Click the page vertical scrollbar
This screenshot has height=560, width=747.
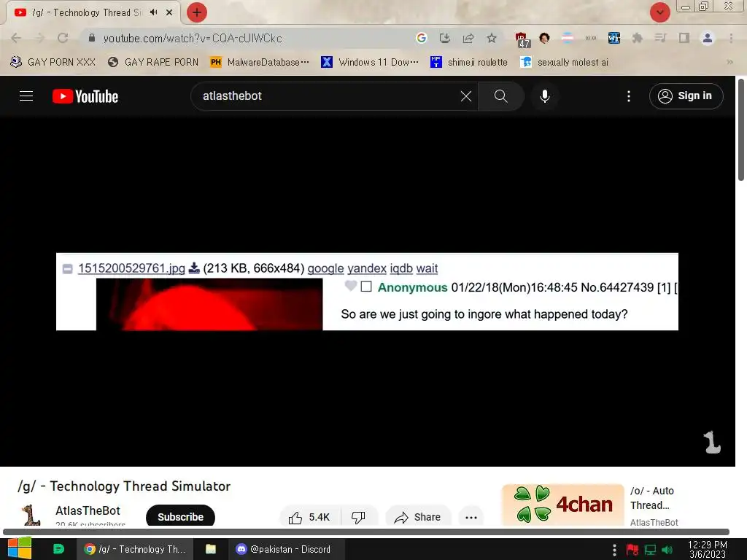[x=741, y=130]
